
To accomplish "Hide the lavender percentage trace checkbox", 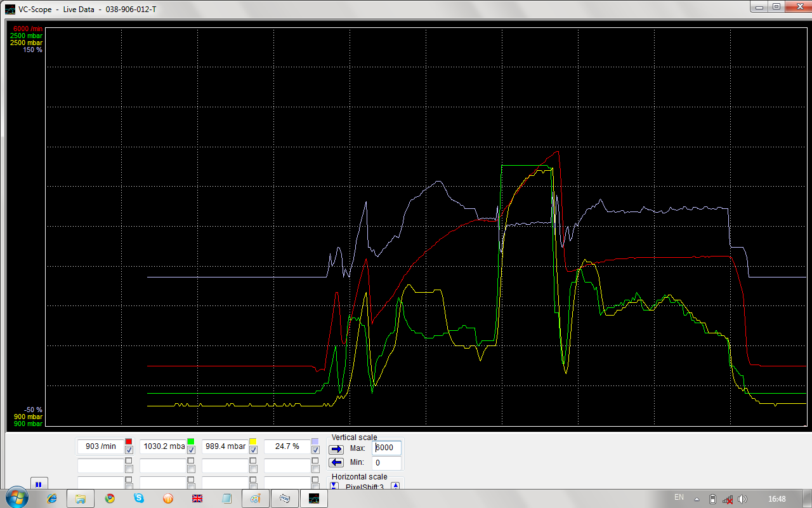I will click(x=315, y=450).
